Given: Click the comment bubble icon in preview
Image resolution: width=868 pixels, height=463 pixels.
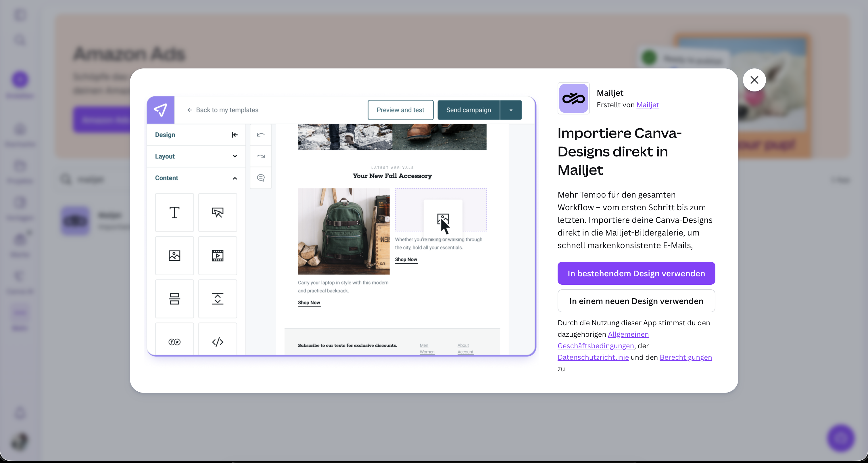Looking at the screenshot, I should tap(261, 178).
